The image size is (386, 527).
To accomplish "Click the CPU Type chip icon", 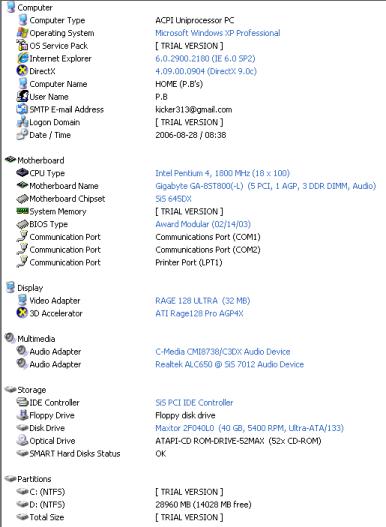I will [x=22, y=173].
